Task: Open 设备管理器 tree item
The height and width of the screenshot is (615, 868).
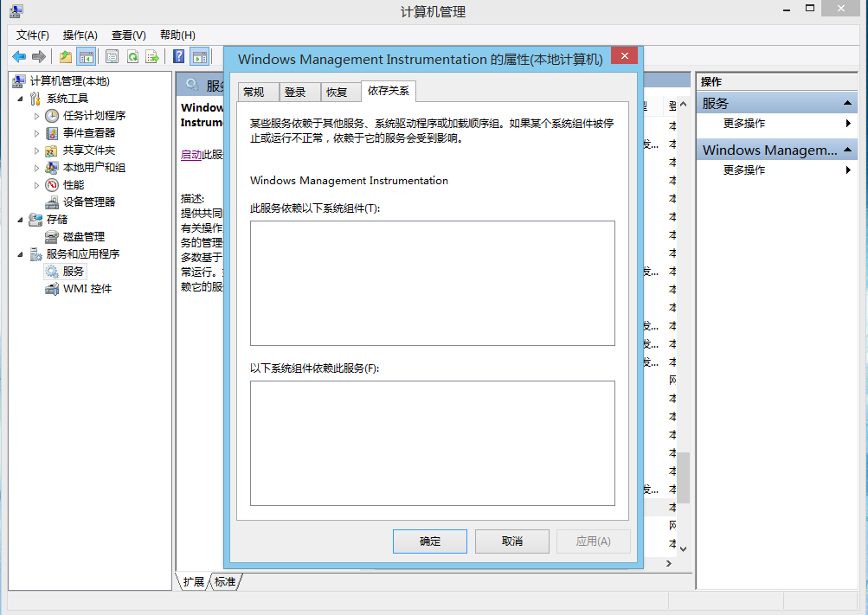Action: click(88, 202)
